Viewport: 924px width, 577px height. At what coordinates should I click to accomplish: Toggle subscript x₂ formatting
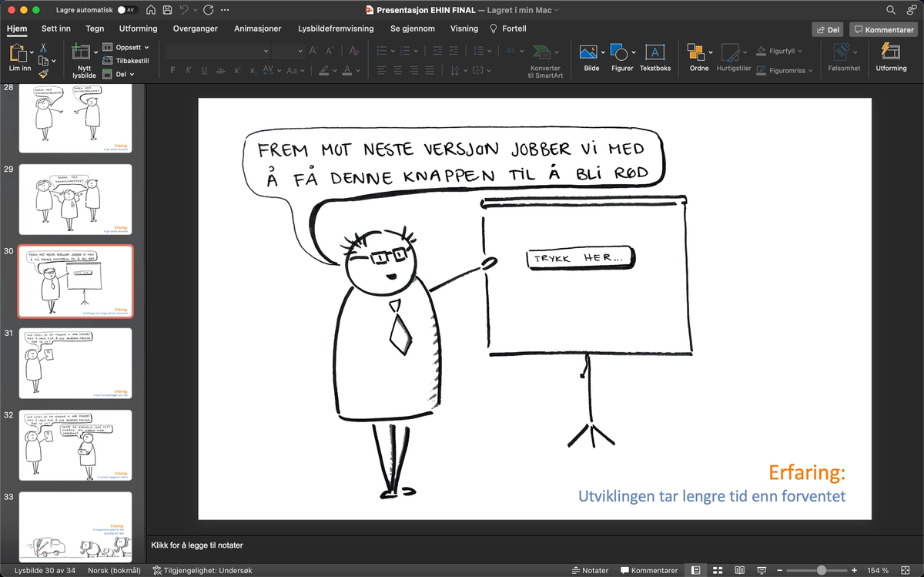click(x=253, y=70)
